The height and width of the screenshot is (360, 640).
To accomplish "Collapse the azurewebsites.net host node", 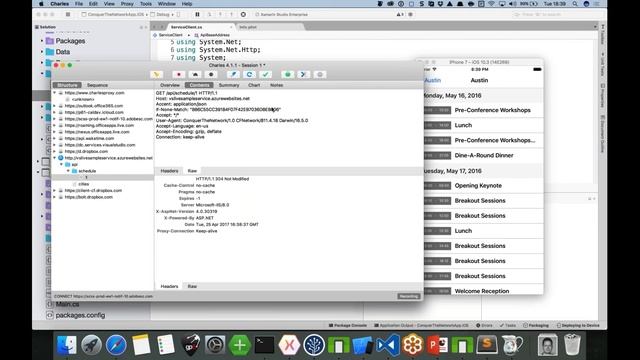I will tap(55, 158).
